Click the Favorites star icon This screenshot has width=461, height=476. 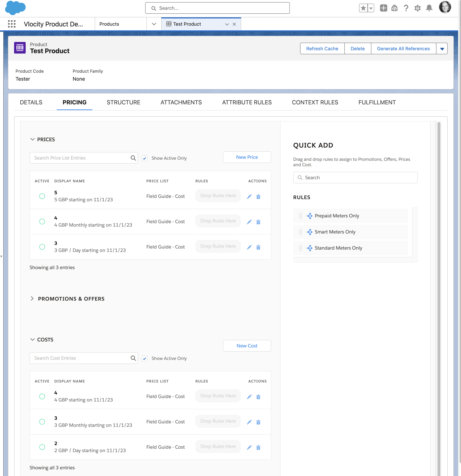363,8
